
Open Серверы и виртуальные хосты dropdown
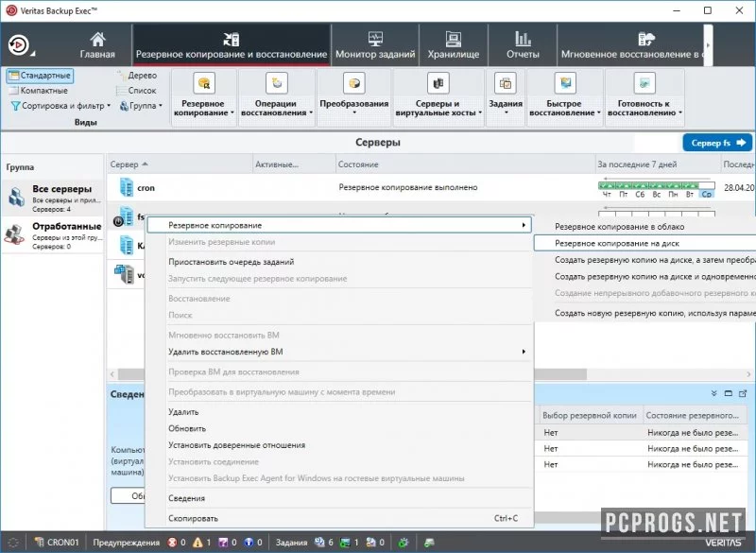438,97
